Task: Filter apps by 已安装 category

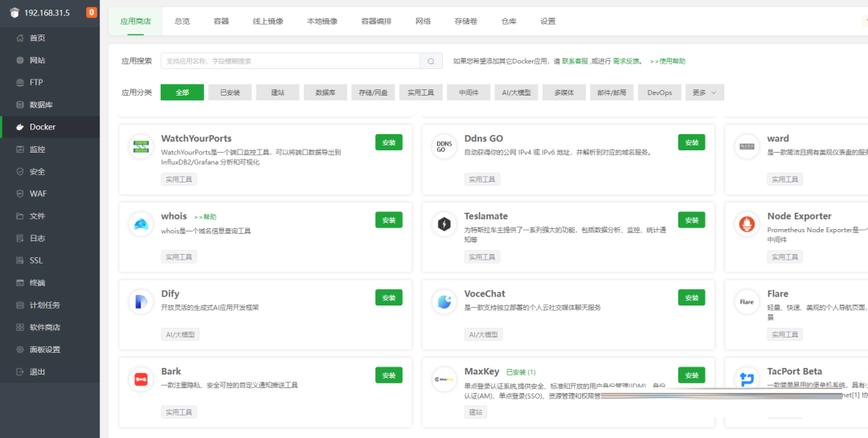Action: click(x=230, y=92)
